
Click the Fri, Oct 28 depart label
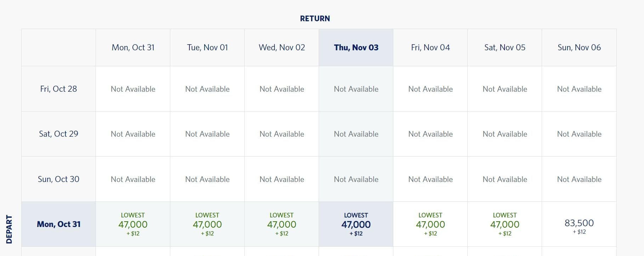[59, 89]
